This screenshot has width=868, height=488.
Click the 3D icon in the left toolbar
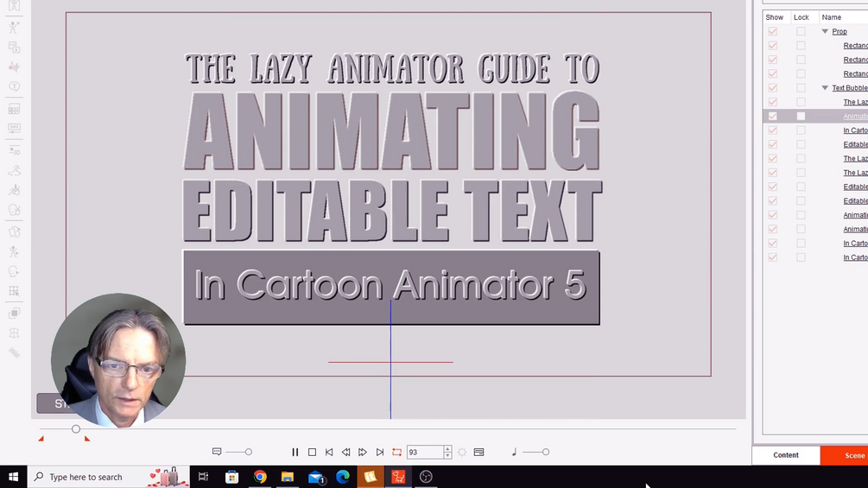click(14, 150)
